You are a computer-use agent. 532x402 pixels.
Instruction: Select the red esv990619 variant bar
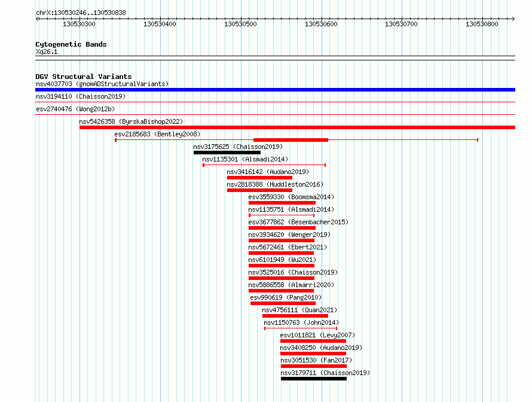(283, 303)
